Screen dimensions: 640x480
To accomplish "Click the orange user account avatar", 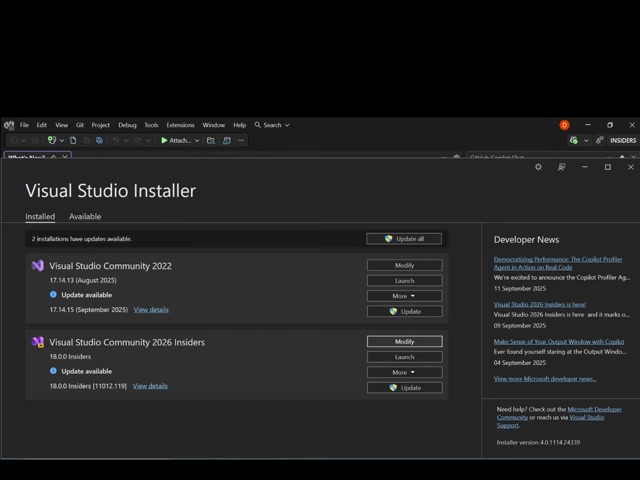I will [564, 125].
